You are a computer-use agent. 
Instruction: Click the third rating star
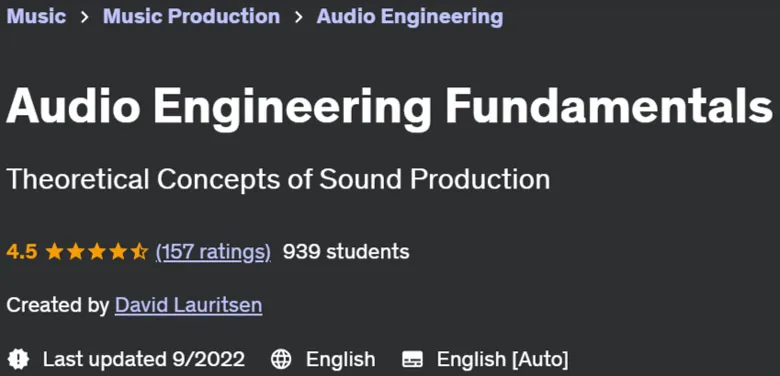click(97, 252)
